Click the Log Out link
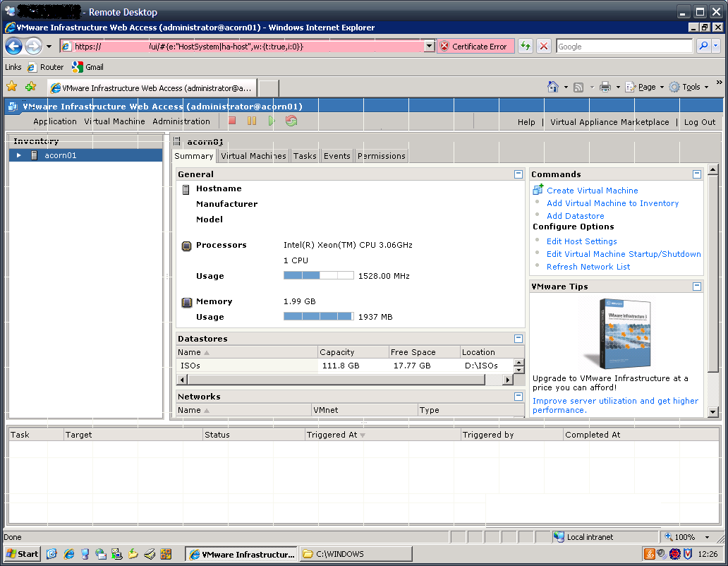 (x=700, y=122)
